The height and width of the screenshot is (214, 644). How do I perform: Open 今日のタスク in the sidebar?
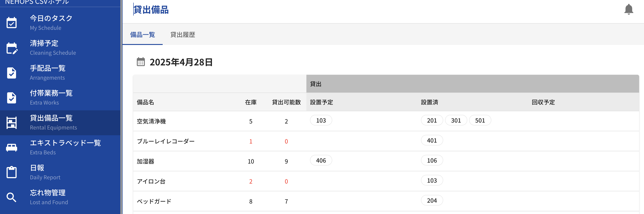(x=51, y=18)
